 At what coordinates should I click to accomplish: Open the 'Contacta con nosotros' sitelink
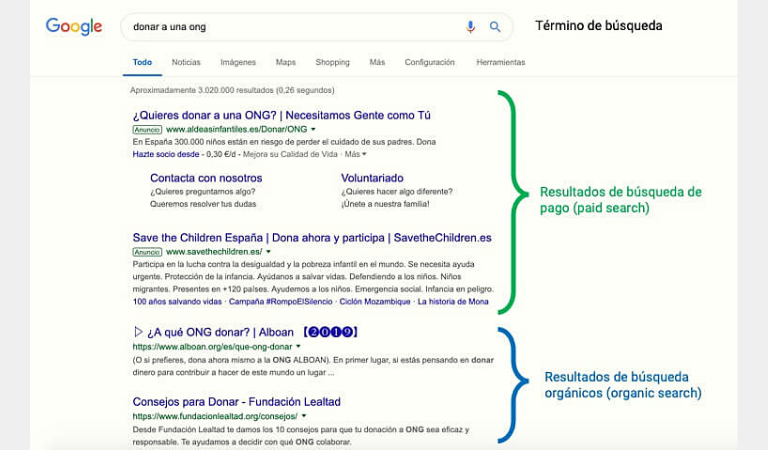pos(206,178)
